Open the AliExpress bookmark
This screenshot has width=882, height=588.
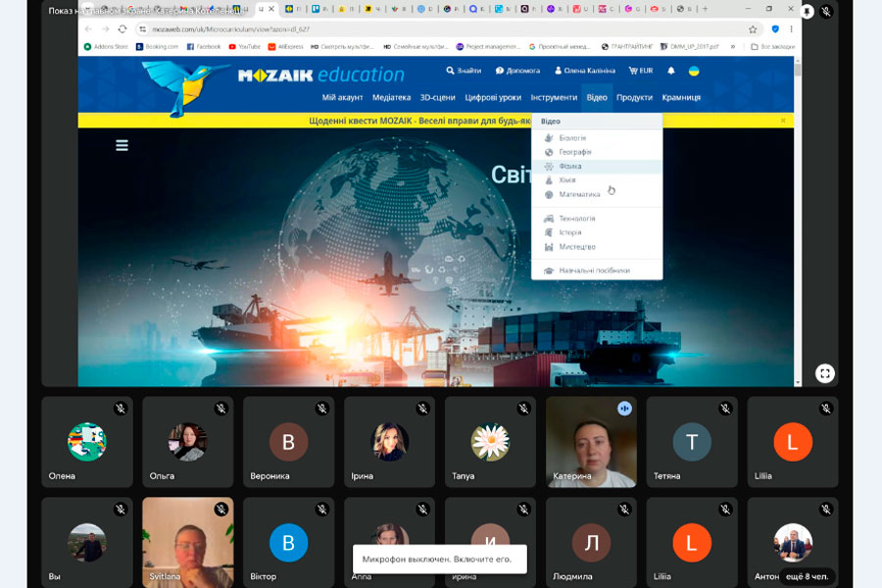(285, 47)
